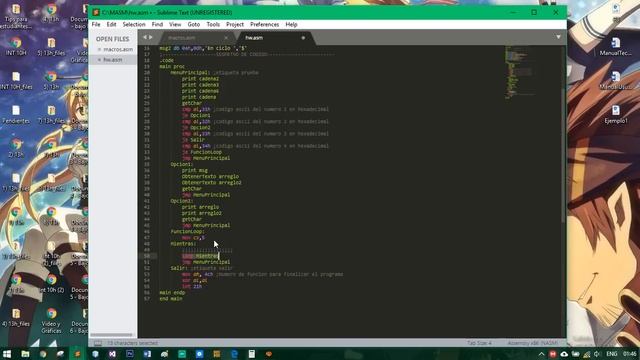
Task: Select hw.asm in the Open Files sidebar
Action: (x=113, y=60)
